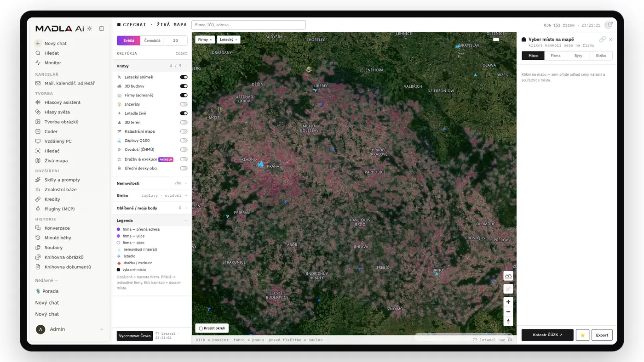This screenshot has width=644, height=362.
Task: Turn off the 3D budovy layer
Action: (184, 86)
